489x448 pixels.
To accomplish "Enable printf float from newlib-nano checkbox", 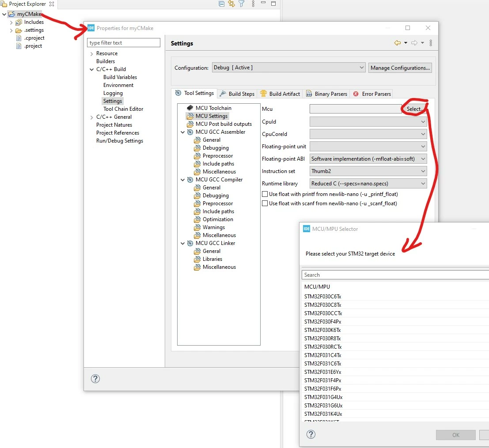I will point(265,194).
